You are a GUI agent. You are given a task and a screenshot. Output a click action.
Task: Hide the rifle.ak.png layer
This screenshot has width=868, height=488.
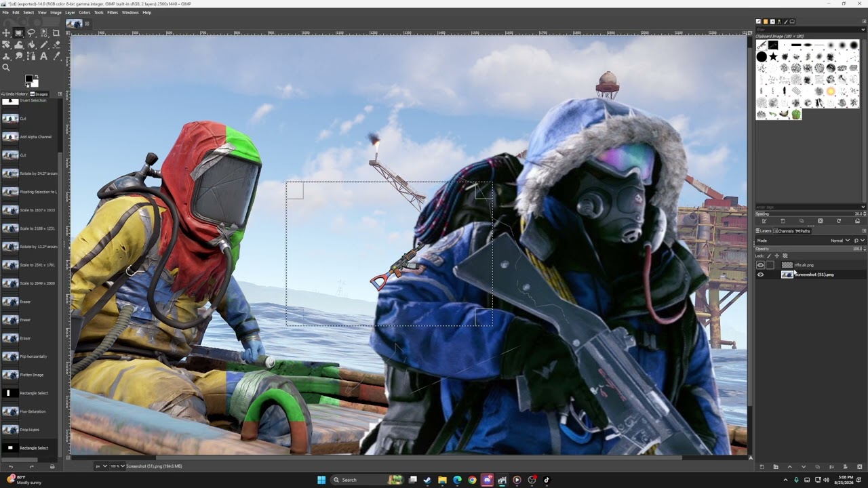click(760, 265)
